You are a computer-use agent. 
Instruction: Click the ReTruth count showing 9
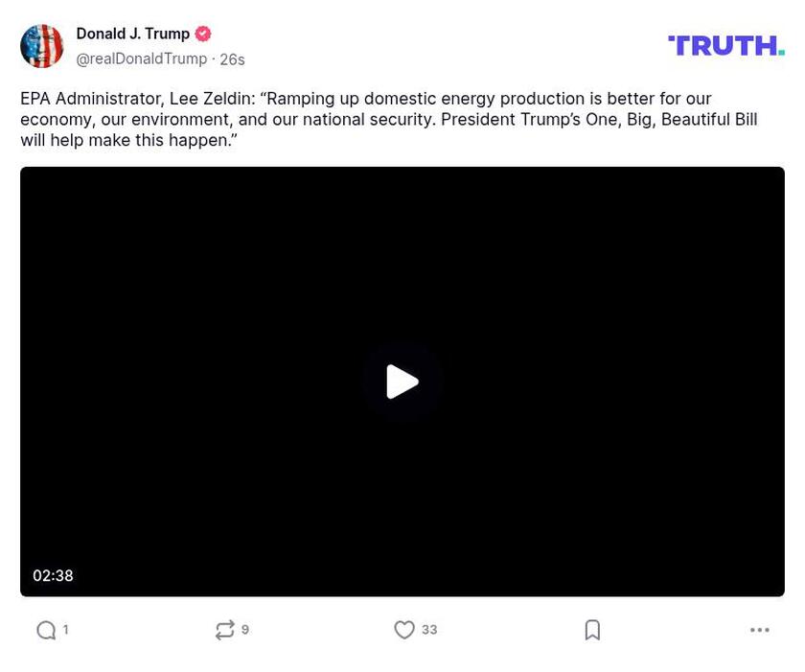245,630
